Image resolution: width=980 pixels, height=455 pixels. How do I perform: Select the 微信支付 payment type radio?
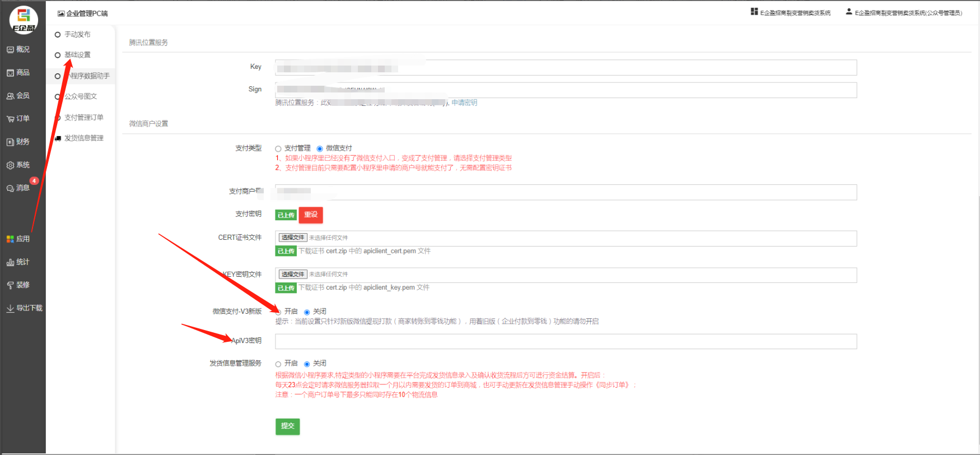pos(320,149)
